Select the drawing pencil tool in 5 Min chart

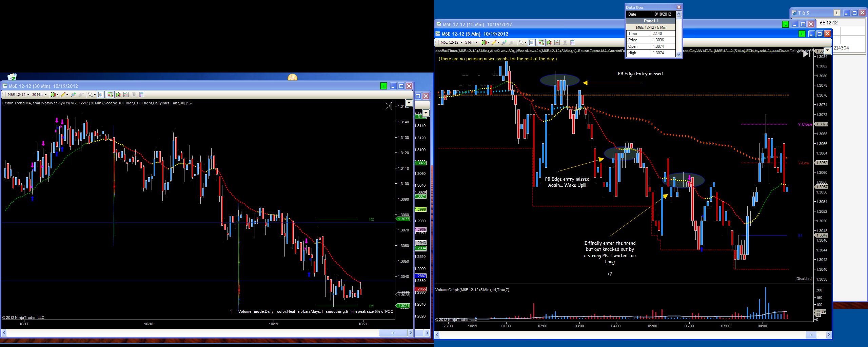pyautogui.click(x=495, y=42)
